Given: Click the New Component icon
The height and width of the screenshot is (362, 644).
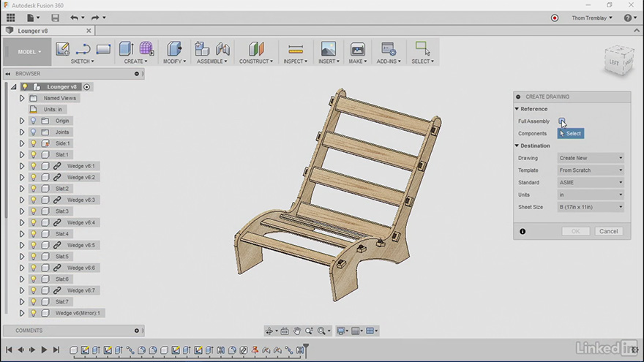Looking at the screenshot, I should (x=202, y=49).
